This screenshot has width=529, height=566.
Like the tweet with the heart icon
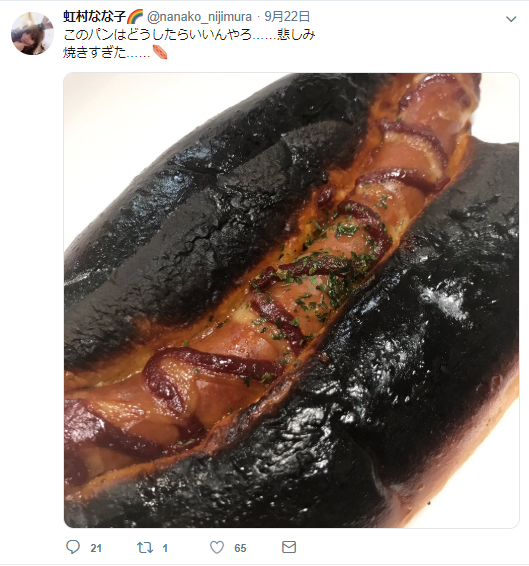point(217,548)
